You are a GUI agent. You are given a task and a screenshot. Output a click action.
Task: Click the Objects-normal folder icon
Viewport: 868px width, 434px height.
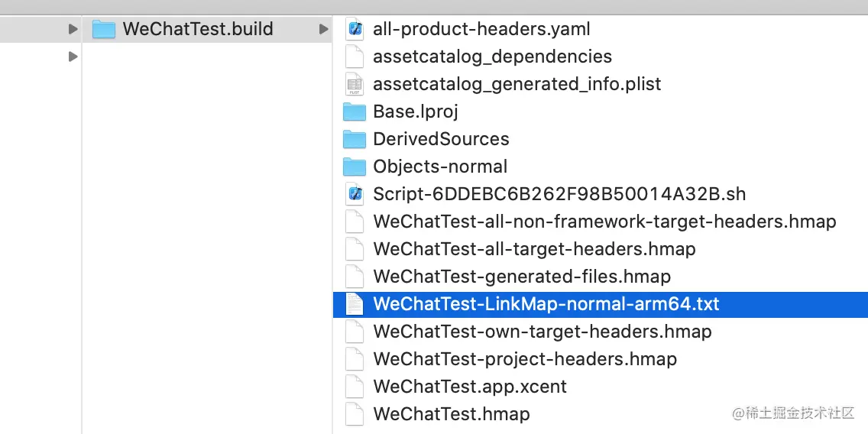tap(355, 167)
